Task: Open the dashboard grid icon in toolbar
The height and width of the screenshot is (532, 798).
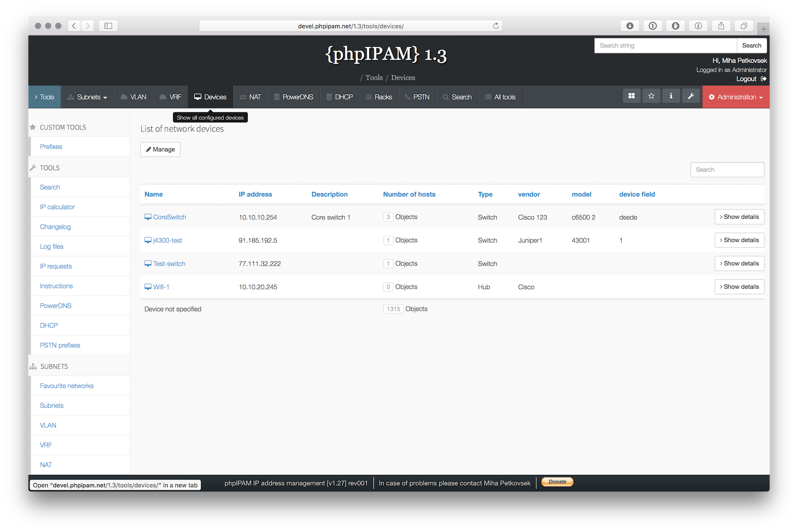Action: tap(631, 96)
